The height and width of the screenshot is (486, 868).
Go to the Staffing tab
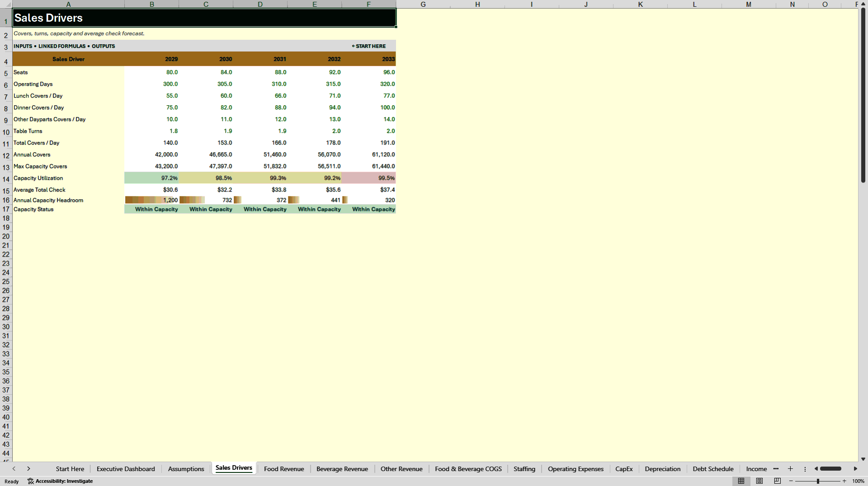(x=524, y=469)
